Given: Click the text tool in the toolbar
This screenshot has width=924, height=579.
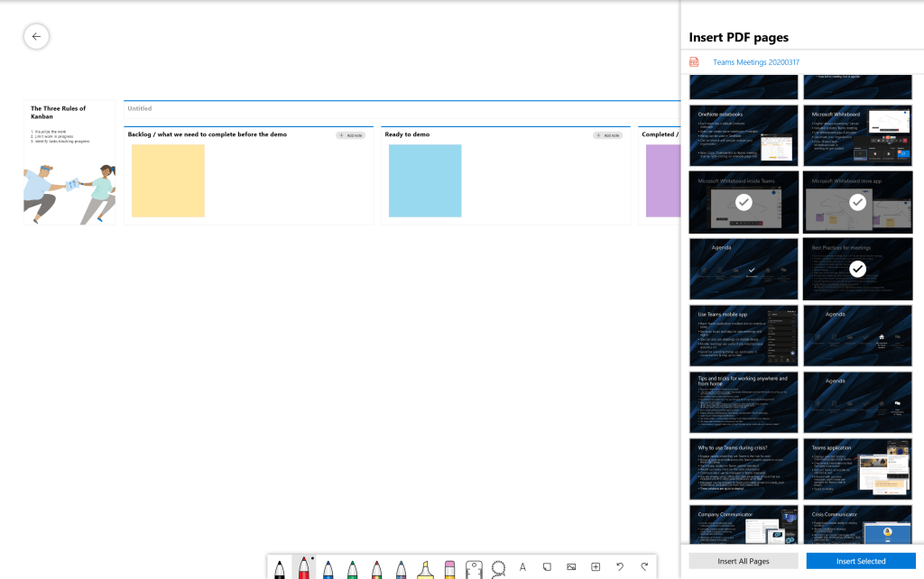Looking at the screenshot, I should coord(522,567).
